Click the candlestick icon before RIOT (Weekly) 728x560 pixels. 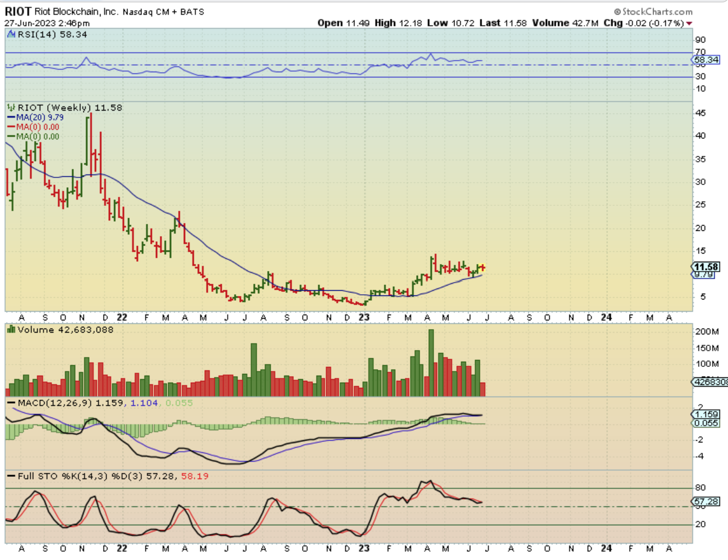(11, 108)
